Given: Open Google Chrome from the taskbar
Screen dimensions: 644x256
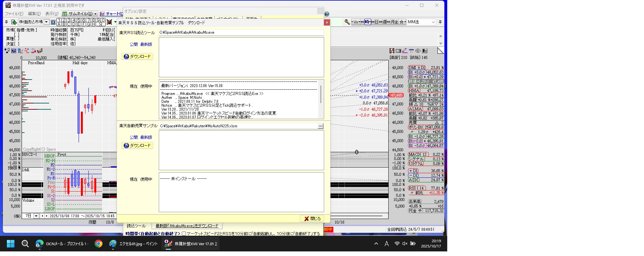Looking at the screenshot, I should (98, 244).
